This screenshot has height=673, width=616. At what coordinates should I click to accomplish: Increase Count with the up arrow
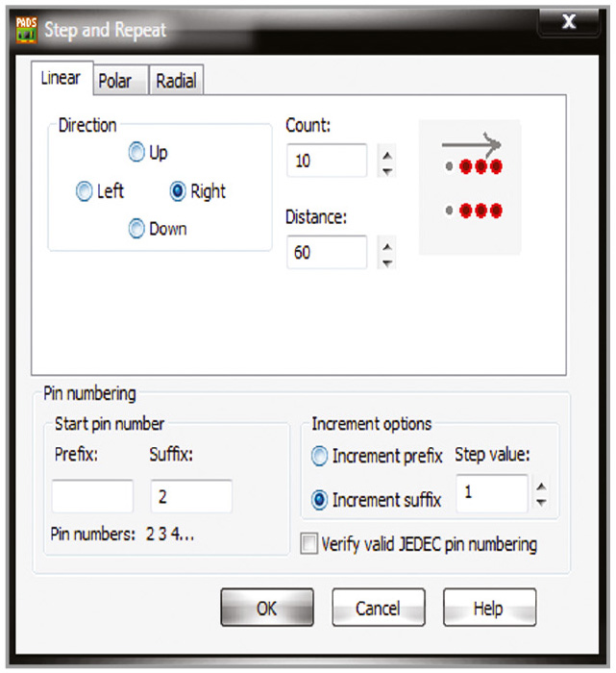(386, 153)
